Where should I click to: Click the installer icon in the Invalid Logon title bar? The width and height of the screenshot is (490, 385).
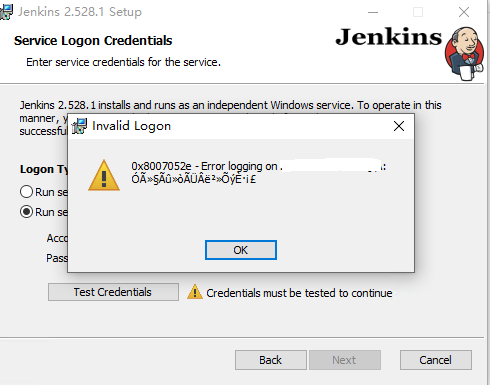79,126
